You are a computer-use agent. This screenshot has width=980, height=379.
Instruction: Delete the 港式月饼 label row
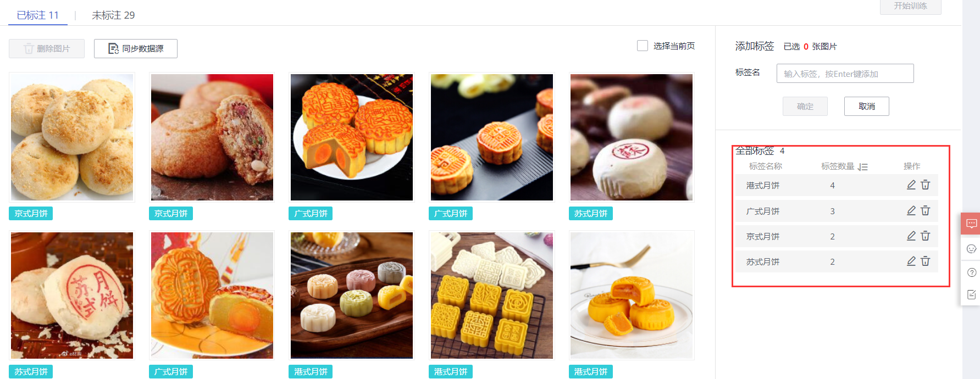point(926,185)
